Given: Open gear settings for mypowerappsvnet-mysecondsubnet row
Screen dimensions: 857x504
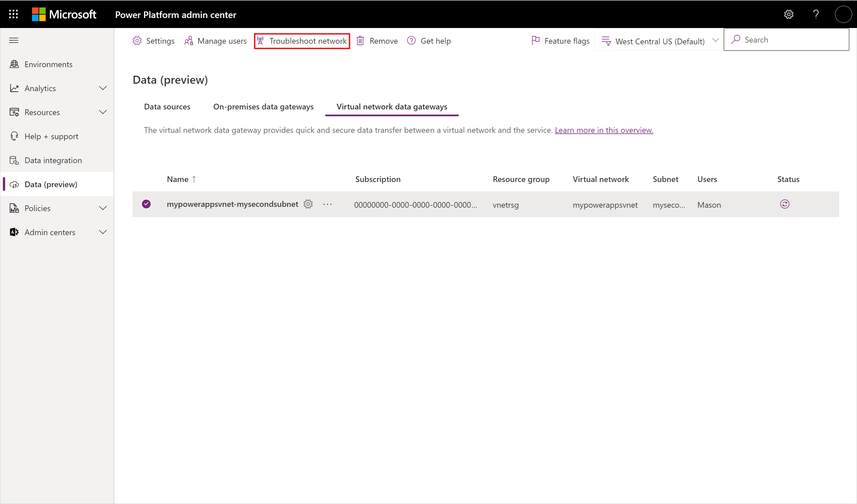Looking at the screenshot, I should coord(308,204).
